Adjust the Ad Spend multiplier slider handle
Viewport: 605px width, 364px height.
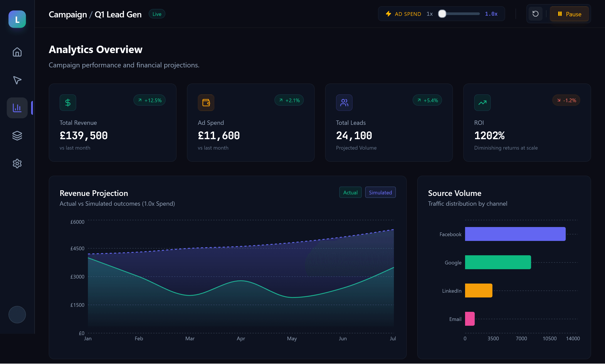[x=442, y=14]
